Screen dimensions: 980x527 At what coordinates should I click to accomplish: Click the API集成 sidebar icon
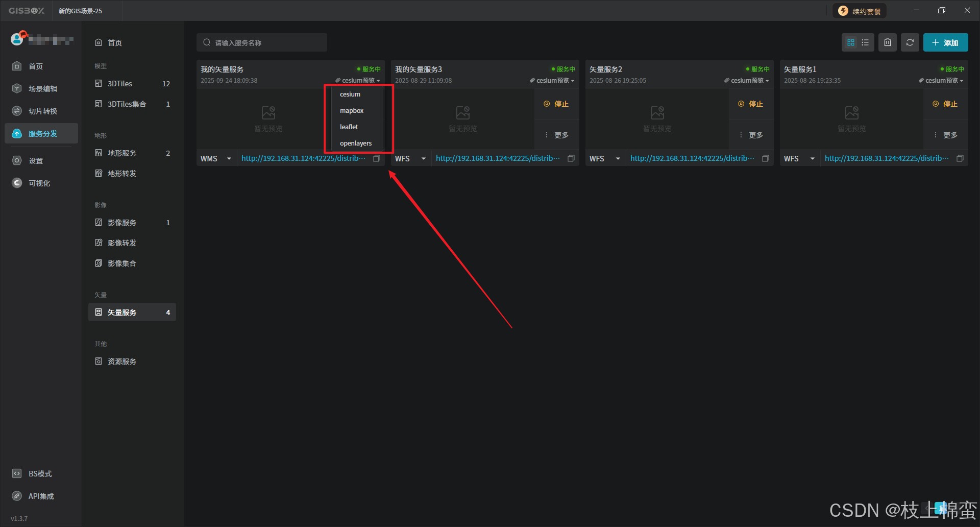coord(40,495)
